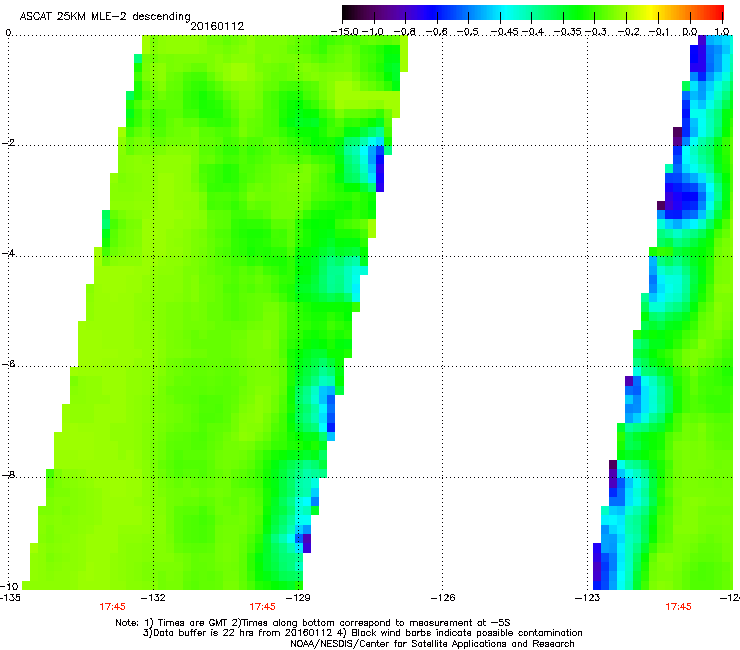Viewport: 740px width, 650px height.
Task: Click the -0.3 color scale label
Action: [596, 32]
